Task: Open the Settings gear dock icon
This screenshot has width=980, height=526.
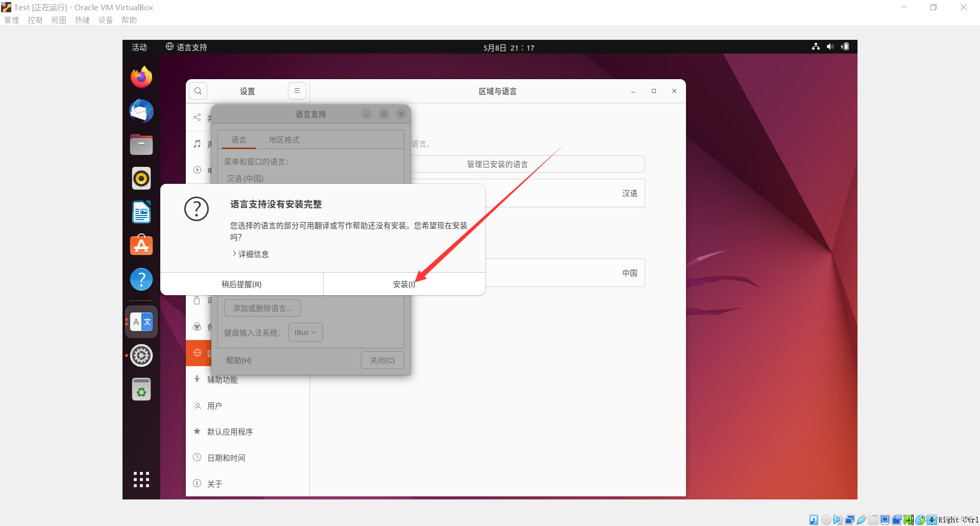Action: coord(141,355)
